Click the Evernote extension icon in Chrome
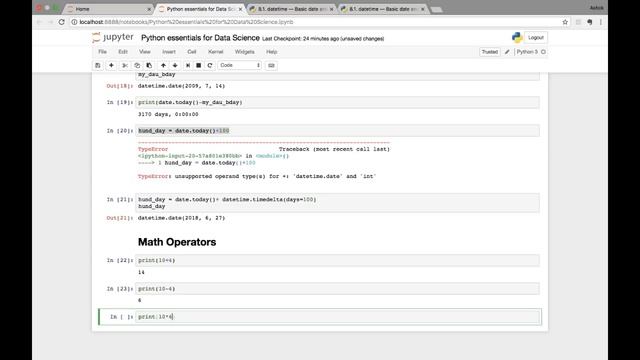Image resolution: width=640 pixels, height=360 pixels. click(589, 22)
